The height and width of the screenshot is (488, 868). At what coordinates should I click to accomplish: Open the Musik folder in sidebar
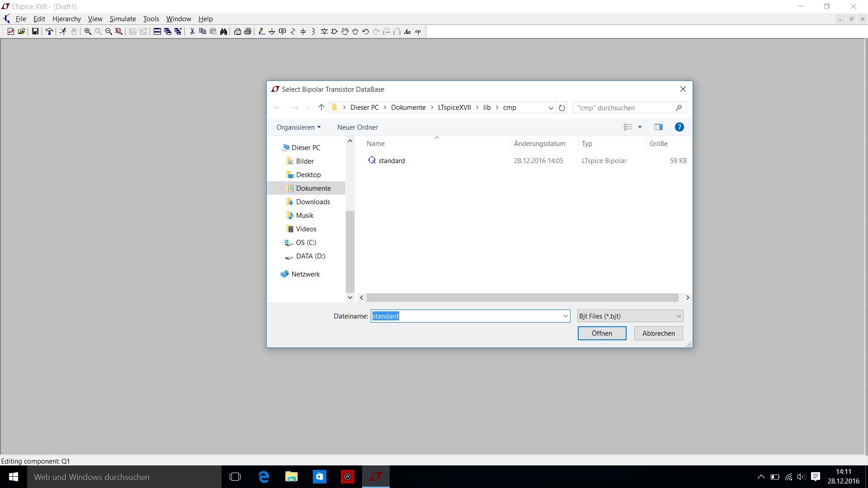(305, 216)
